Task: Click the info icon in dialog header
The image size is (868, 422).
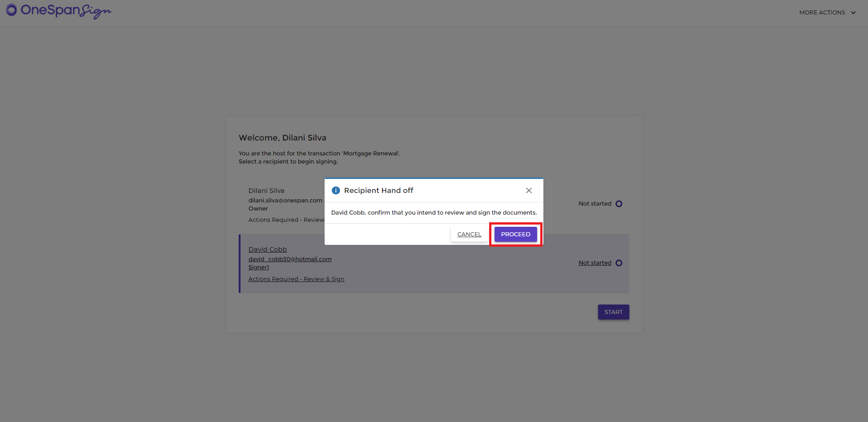Action: [336, 191]
